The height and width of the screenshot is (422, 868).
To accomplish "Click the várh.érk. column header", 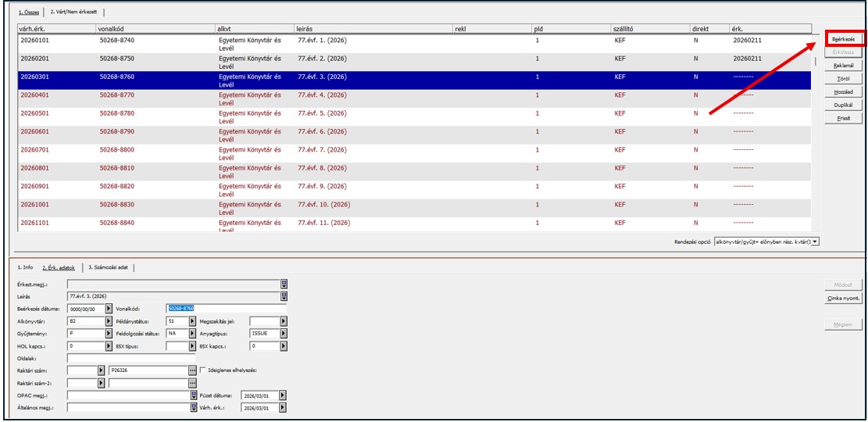I will (x=58, y=28).
